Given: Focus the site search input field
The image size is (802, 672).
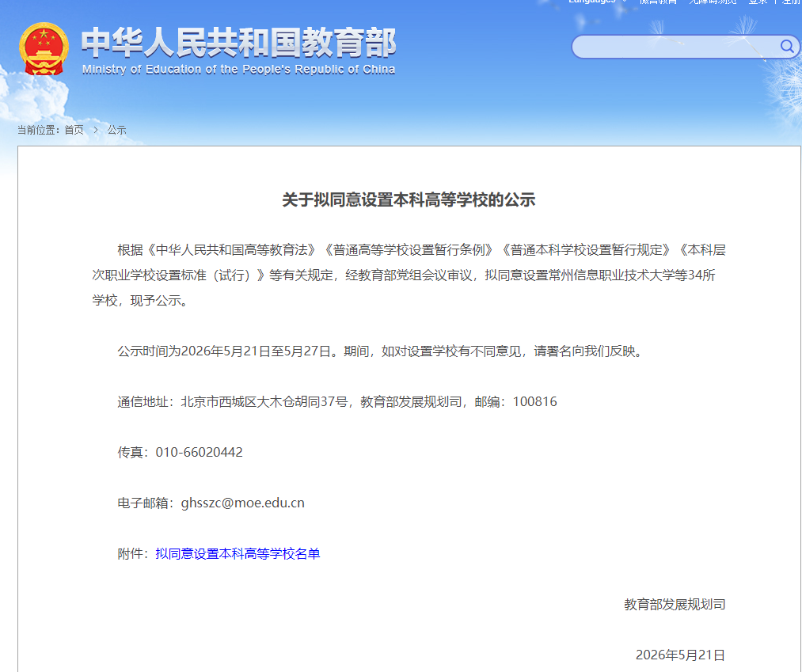Looking at the screenshot, I should pyautogui.click(x=675, y=47).
